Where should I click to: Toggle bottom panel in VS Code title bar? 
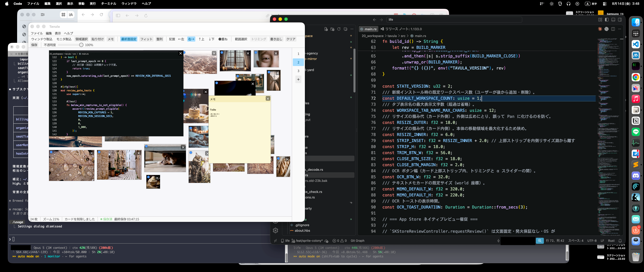tap(613, 20)
